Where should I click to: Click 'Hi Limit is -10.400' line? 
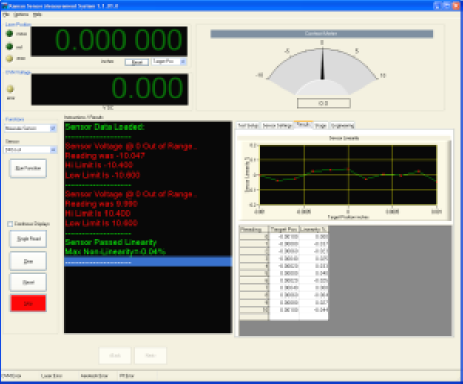[x=99, y=165]
